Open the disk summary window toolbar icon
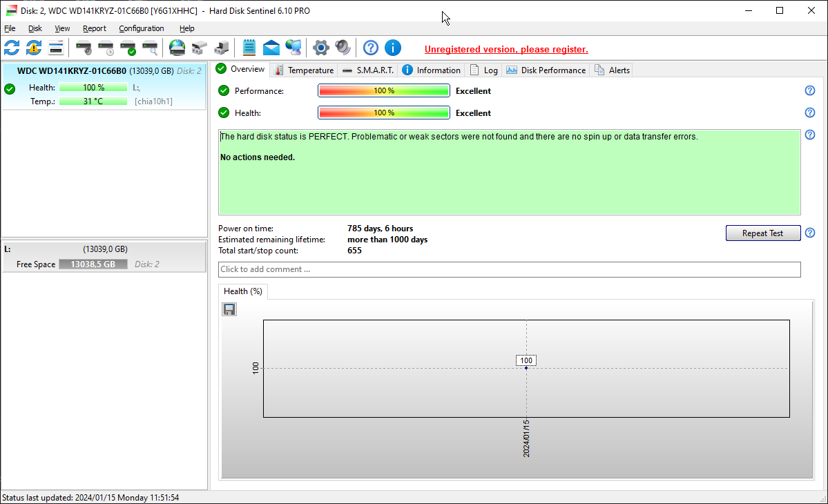The height and width of the screenshot is (504, 828). point(56,48)
